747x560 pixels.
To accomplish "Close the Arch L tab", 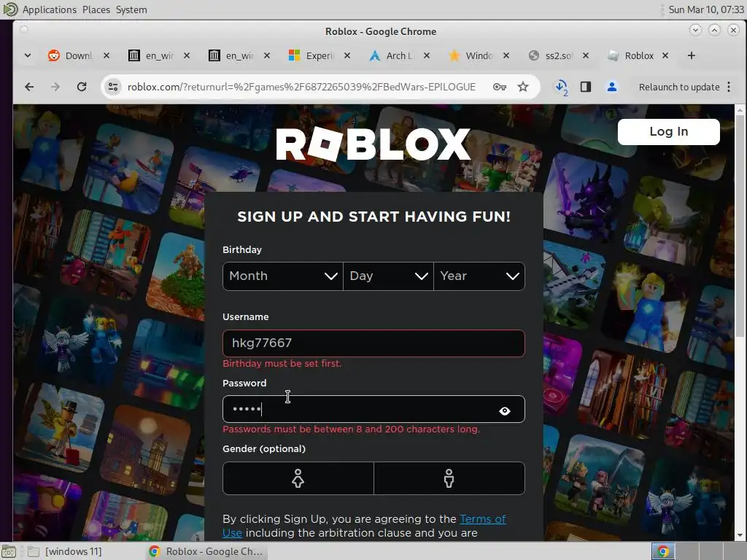I will [426, 55].
